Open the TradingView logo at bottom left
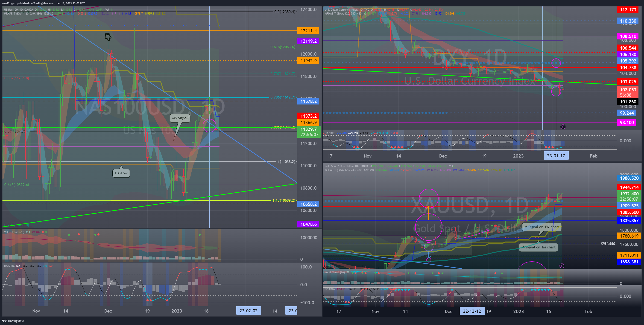This screenshot has width=644, height=325. pyautogui.click(x=13, y=321)
